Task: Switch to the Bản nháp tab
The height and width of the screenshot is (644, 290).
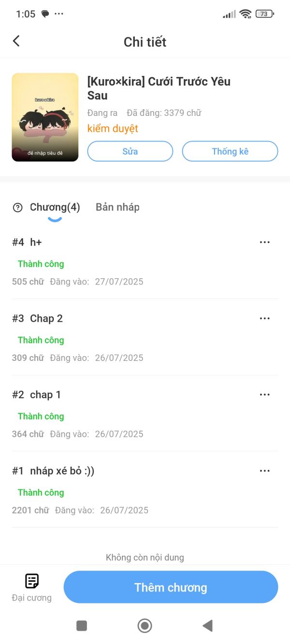Action: pyautogui.click(x=117, y=207)
